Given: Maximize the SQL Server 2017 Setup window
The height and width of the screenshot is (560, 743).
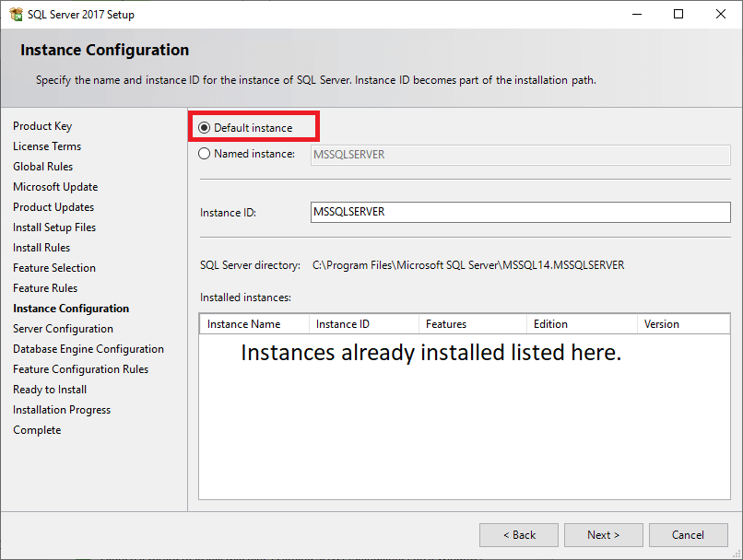Looking at the screenshot, I should 678,14.
